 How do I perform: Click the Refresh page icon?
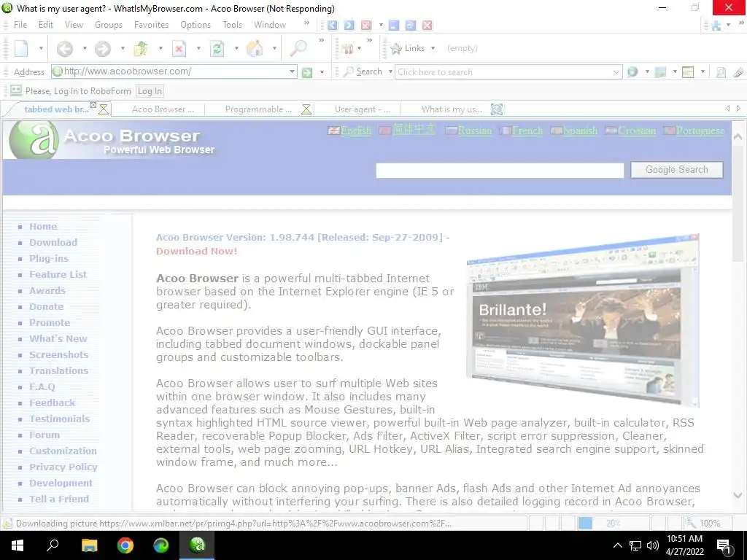point(217,48)
